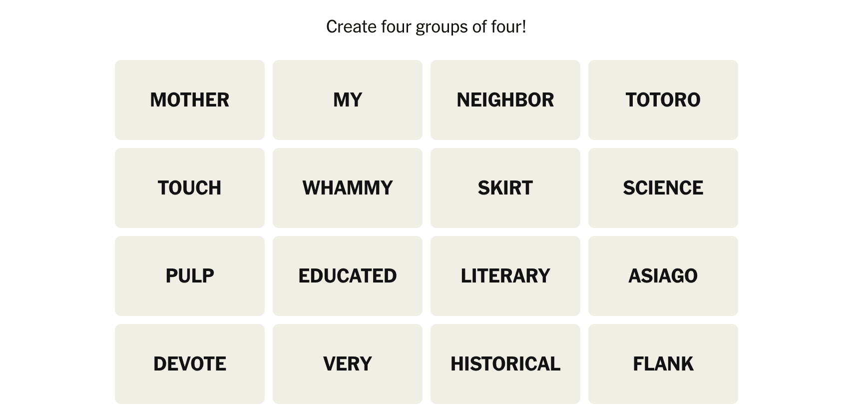The width and height of the screenshot is (868, 420).
Task: Click the tile directly above VERY
Action: pyautogui.click(x=347, y=276)
